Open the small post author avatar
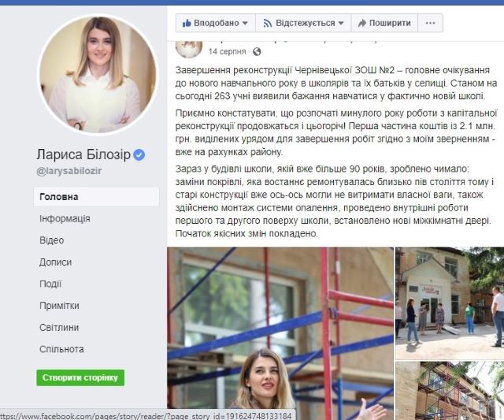The image size is (504, 420). 189,49
